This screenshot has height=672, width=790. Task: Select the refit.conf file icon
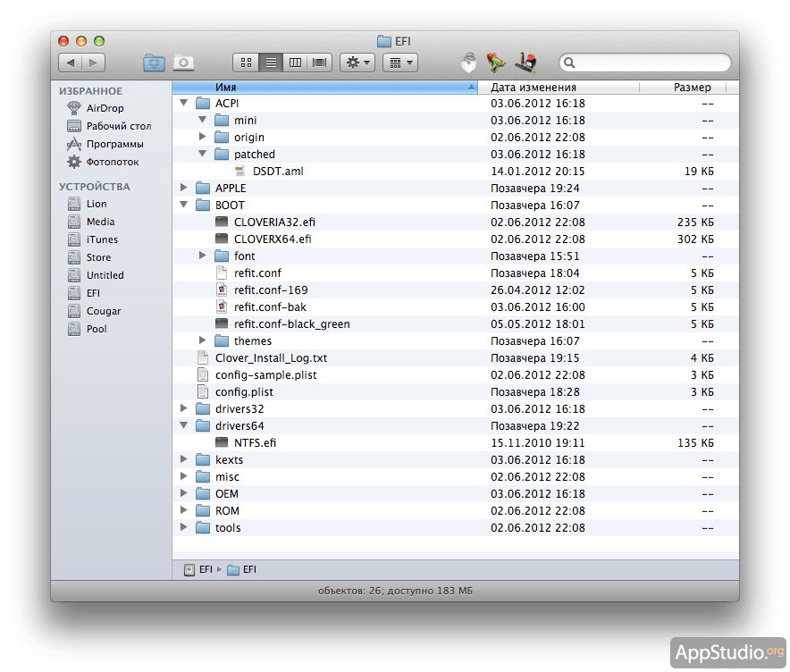tap(221, 273)
